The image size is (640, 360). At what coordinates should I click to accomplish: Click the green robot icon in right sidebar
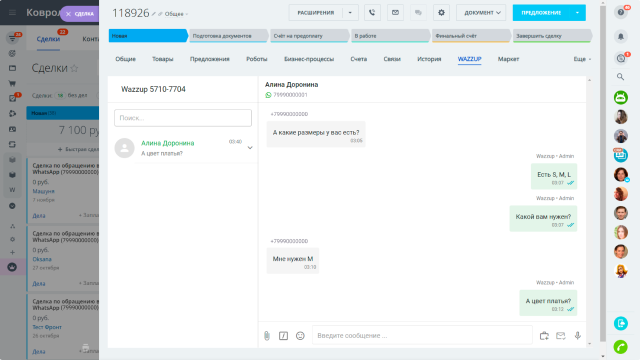621,98
